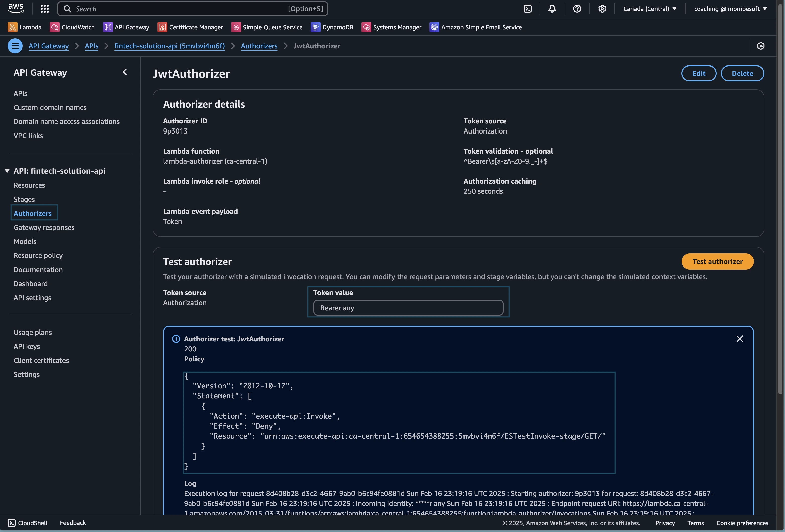Open Privacy footer link
Image resolution: width=785 pixels, height=532 pixels.
point(665,523)
